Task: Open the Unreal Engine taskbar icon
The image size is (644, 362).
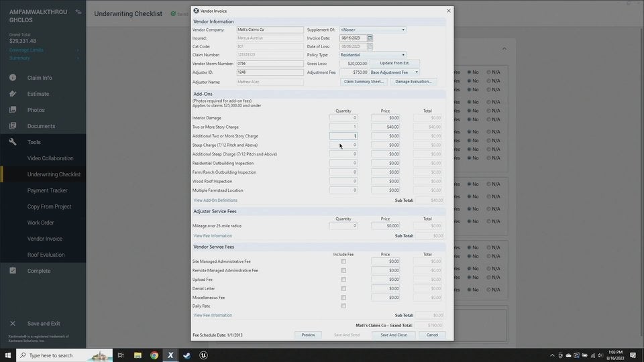Action: [204, 355]
